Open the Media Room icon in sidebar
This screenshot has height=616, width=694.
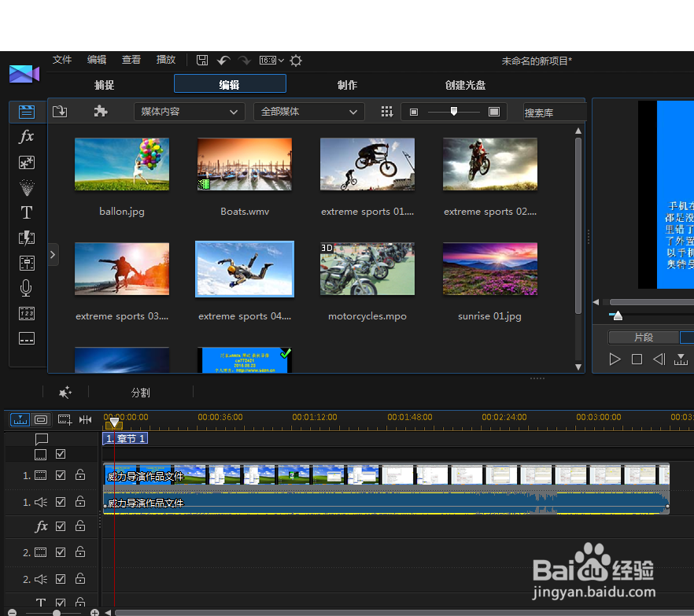(27, 112)
